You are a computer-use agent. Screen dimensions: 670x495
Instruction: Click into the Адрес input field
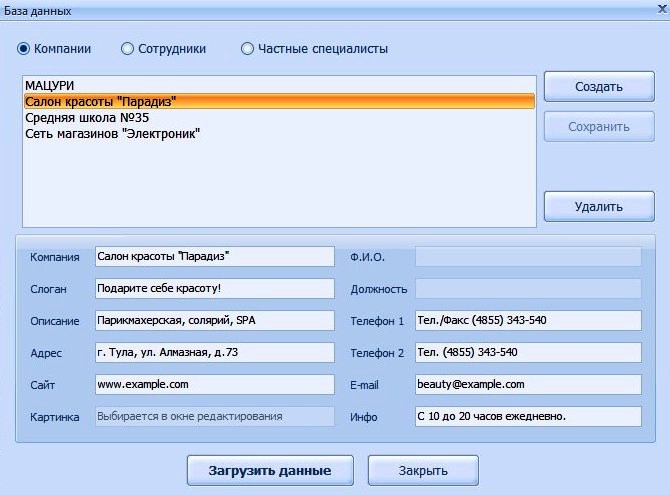tap(215, 353)
